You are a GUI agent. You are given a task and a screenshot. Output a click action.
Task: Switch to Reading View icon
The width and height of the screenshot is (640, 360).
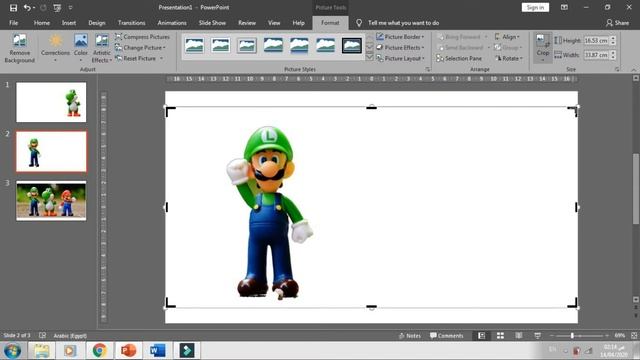coord(518,336)
